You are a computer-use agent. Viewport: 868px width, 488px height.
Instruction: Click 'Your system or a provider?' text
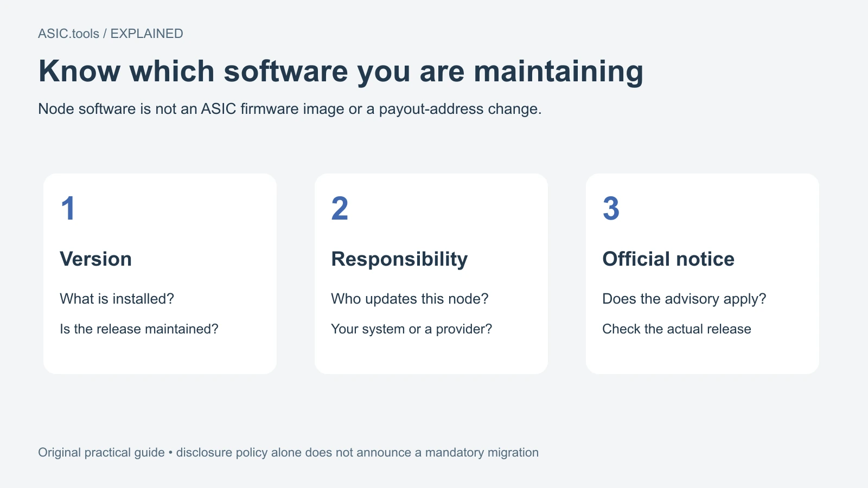(x=411, y=329)
